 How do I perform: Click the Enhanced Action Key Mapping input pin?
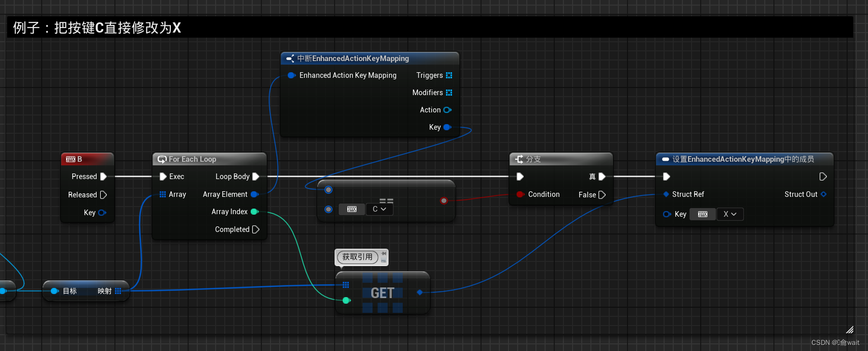point(291,75)
